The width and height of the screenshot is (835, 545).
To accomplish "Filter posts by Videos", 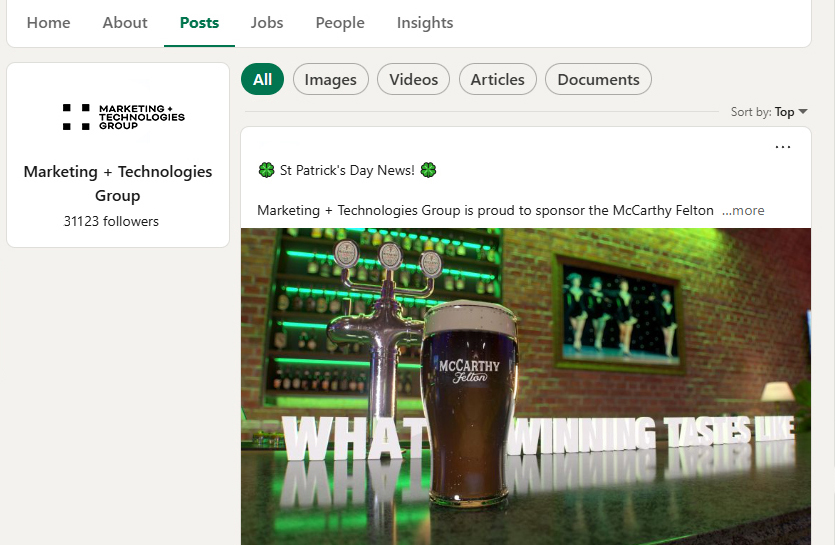I will [x=413, y=79].
